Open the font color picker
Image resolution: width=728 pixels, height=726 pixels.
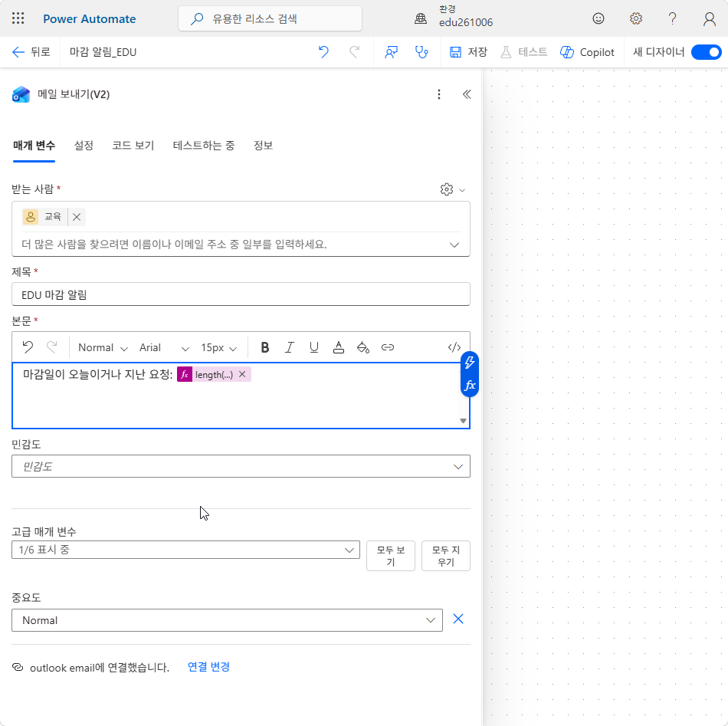pyautogui.click(x=339, y=347)
